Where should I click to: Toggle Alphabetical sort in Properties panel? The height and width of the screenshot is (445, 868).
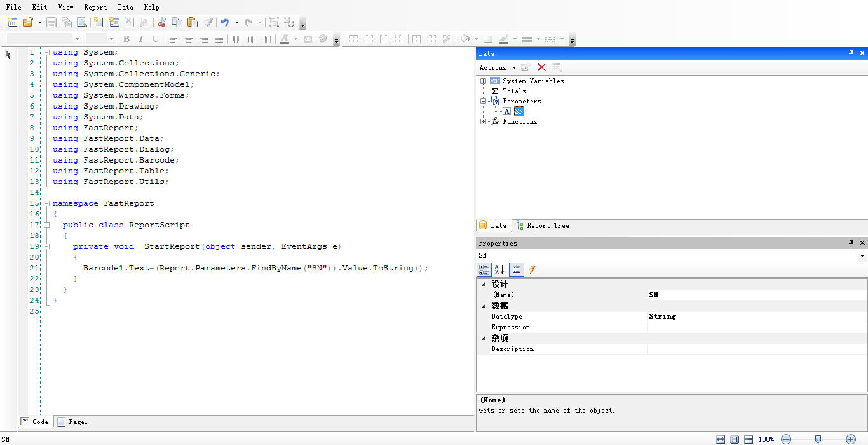point(499,270)
